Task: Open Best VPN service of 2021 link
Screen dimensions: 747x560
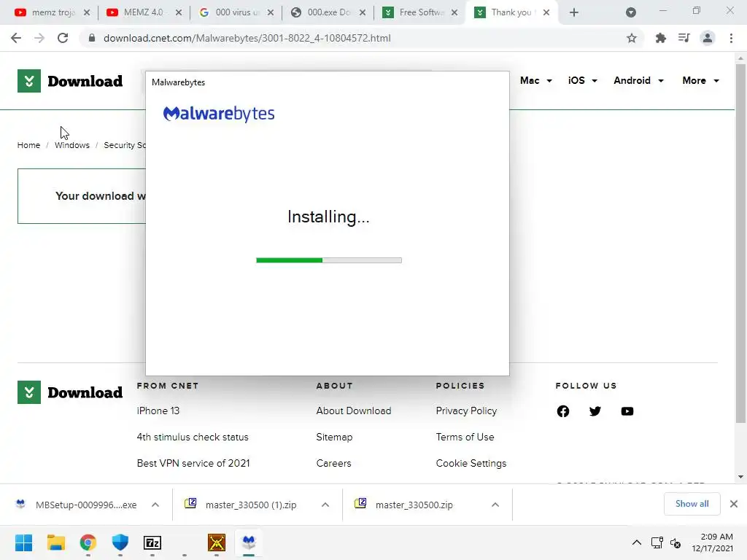Action: pyautogui.click(x=193, y=463)
